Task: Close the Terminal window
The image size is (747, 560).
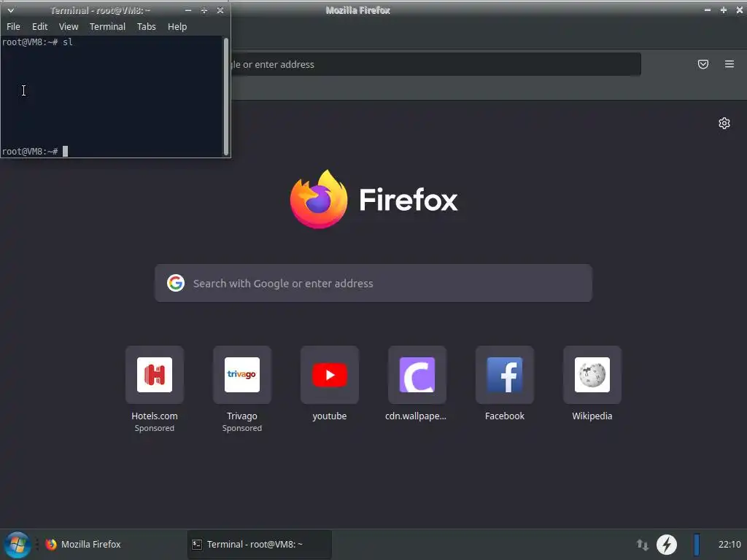Action: [220, 10]
